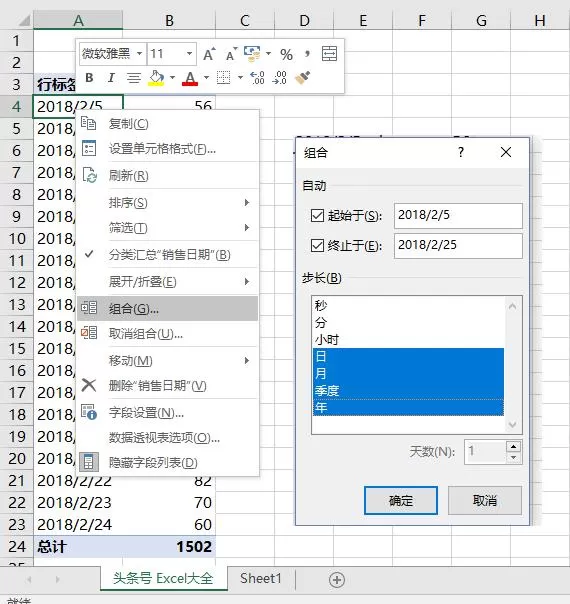Toggle italic formatting
Screen dimensions: 570x604
111,78
